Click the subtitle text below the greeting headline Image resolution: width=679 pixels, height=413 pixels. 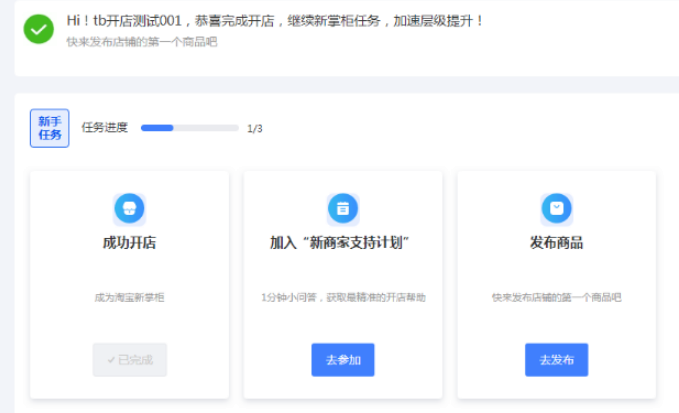141,42
